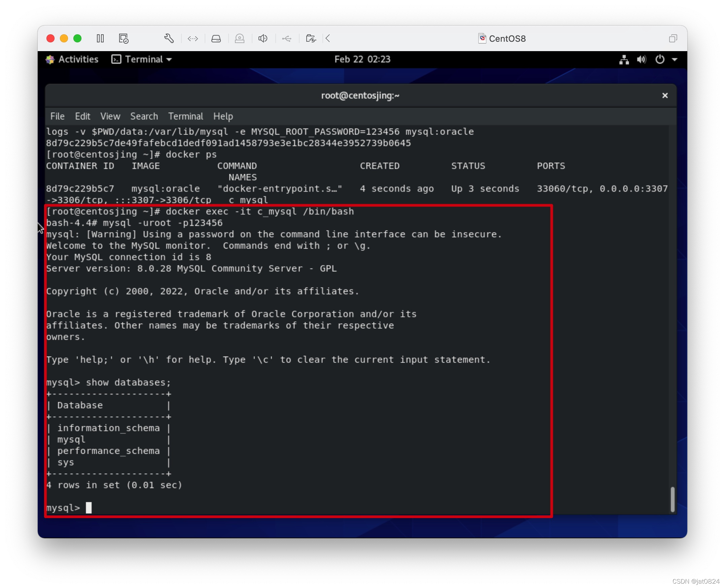The width and height of the screenshot is (725, 588).
Task: Click the Feb 22 clock to open calendar
Action: point(362,59)
